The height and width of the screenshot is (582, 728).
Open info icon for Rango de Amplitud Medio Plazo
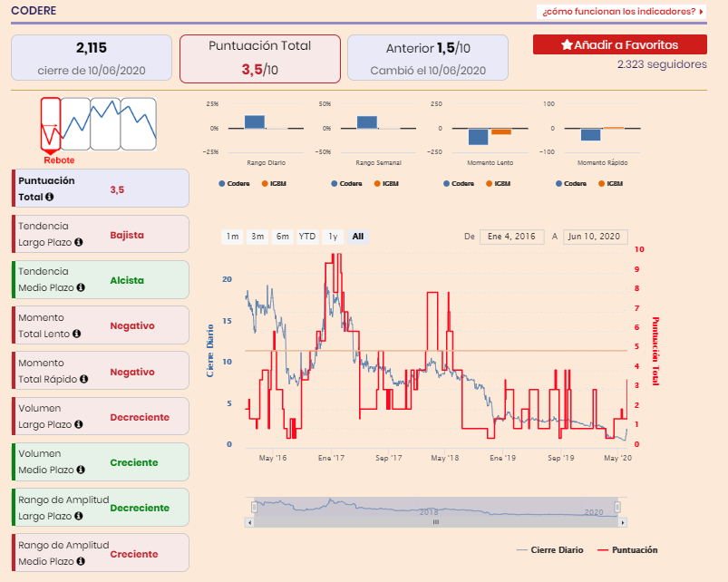click(x=81, y=561)
